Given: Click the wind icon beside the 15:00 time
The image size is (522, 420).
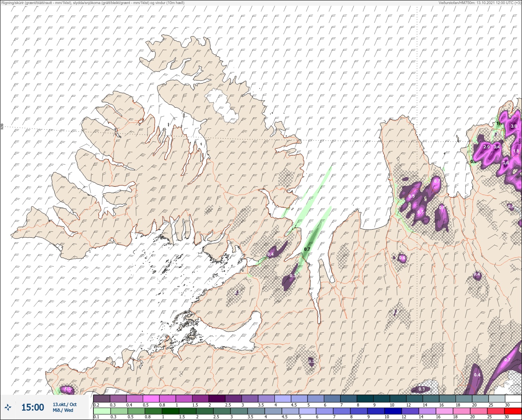Looking at the screenshot, I should coord(8,407).
